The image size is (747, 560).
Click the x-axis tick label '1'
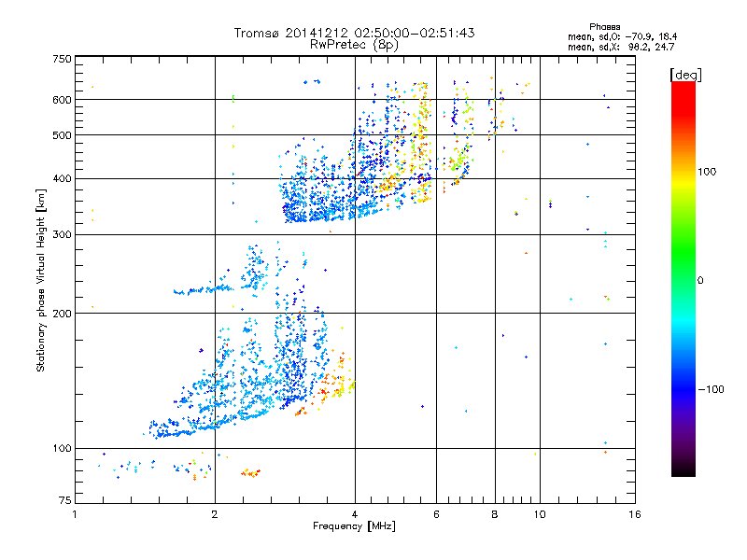click(x=75, y=514)
